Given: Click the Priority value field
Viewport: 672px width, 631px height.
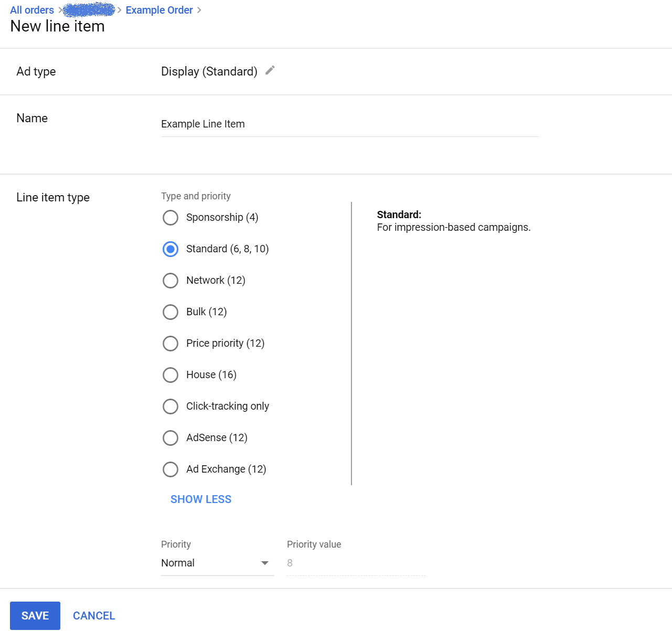Looking at the screenshot, I should pos(356,563).
